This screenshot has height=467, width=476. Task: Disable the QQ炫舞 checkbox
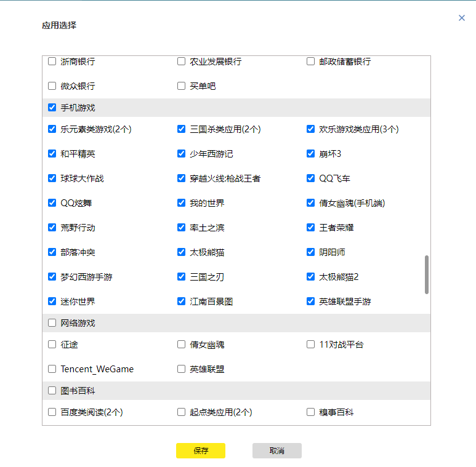tap(52, 202)
